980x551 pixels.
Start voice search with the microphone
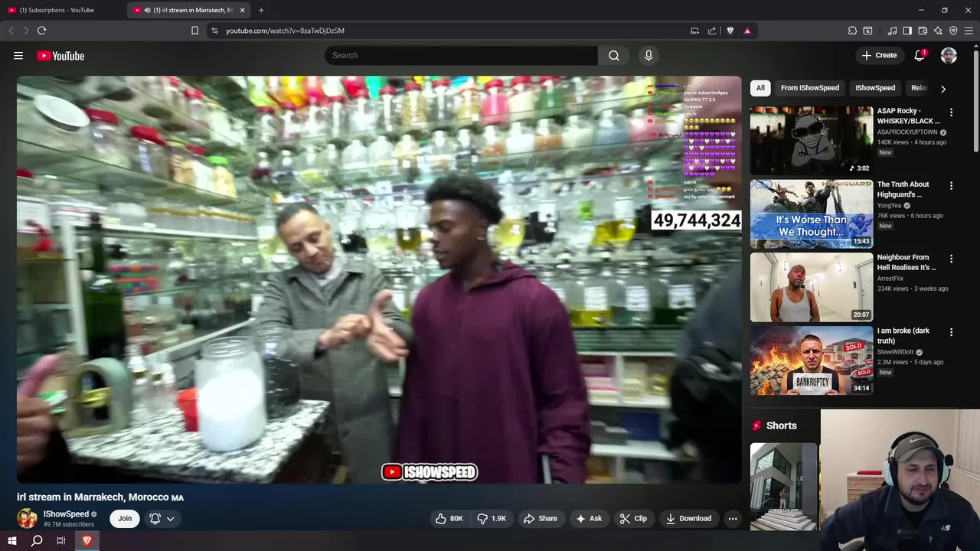[x=648, y=55]
